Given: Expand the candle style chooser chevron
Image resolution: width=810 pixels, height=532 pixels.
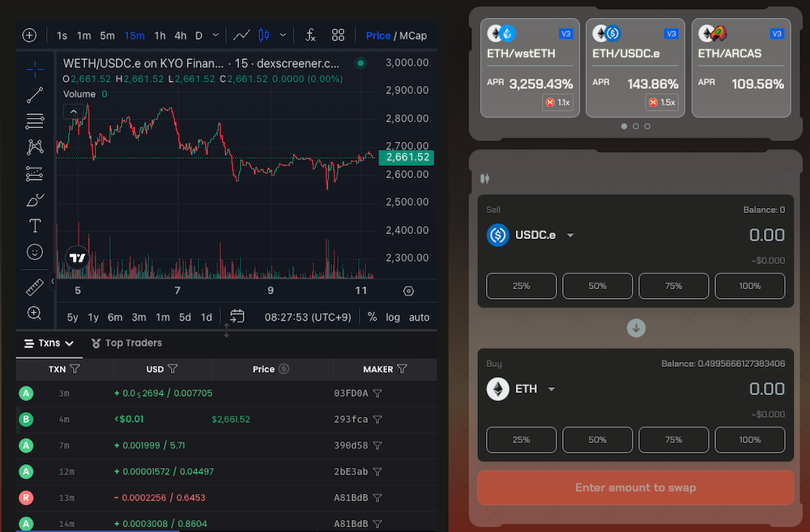Looking at the screenshot, I should (x=283, y=36).
